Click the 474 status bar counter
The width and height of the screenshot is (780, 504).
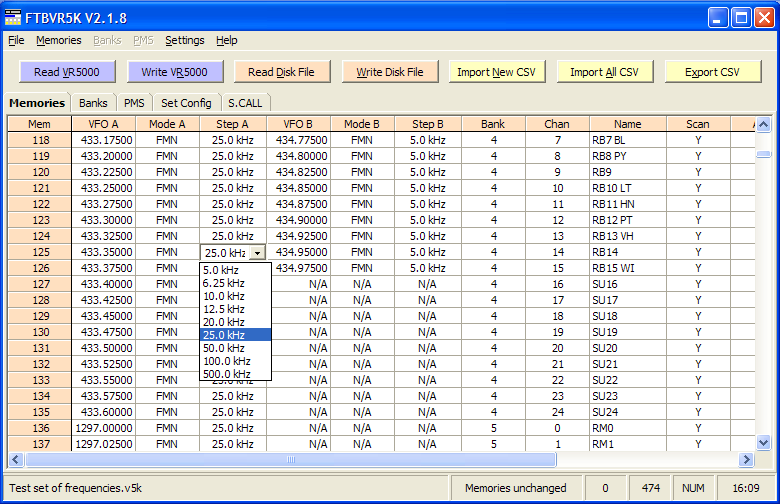[x=651, y=488]
